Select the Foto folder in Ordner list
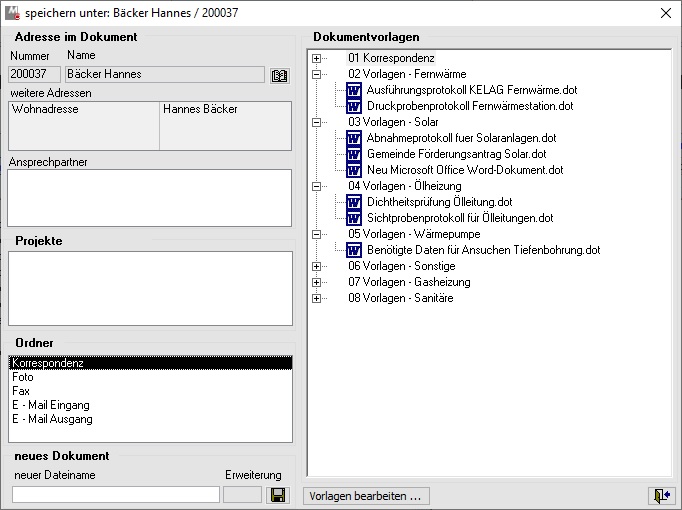 [x=23, y=378]
